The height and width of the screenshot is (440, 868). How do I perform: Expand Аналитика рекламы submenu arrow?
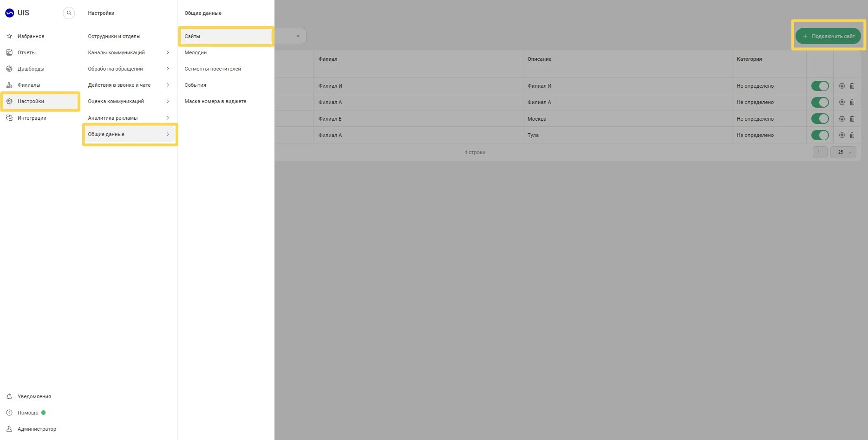(x=168, y=118)
